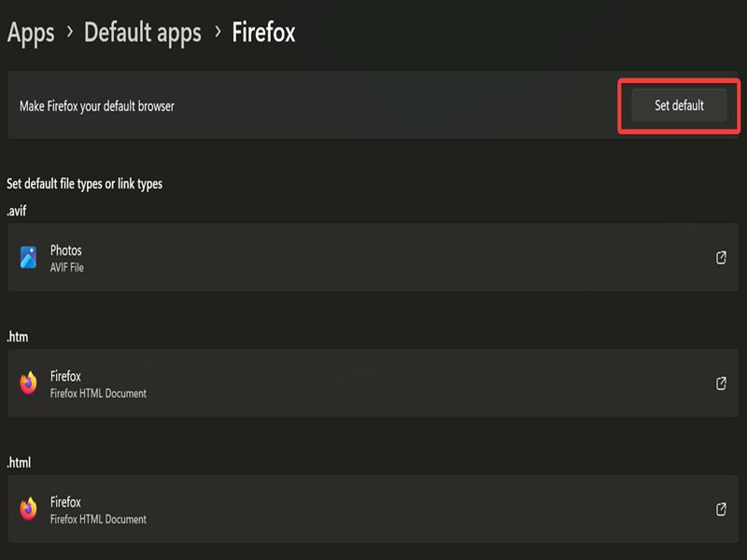The image size is (747, 560).
Task: Click the Photos label for .avif default
Action: (66, 250)
